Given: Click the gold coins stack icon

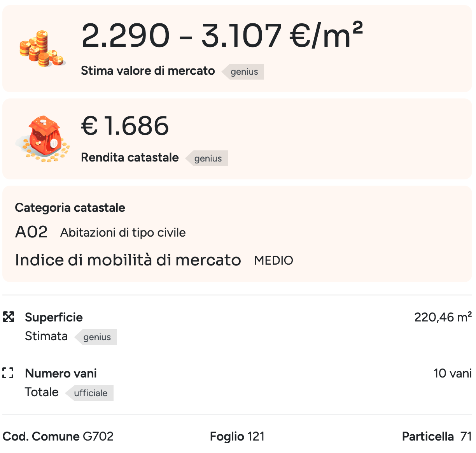Looking at the screenshot, I should (42, 49).
